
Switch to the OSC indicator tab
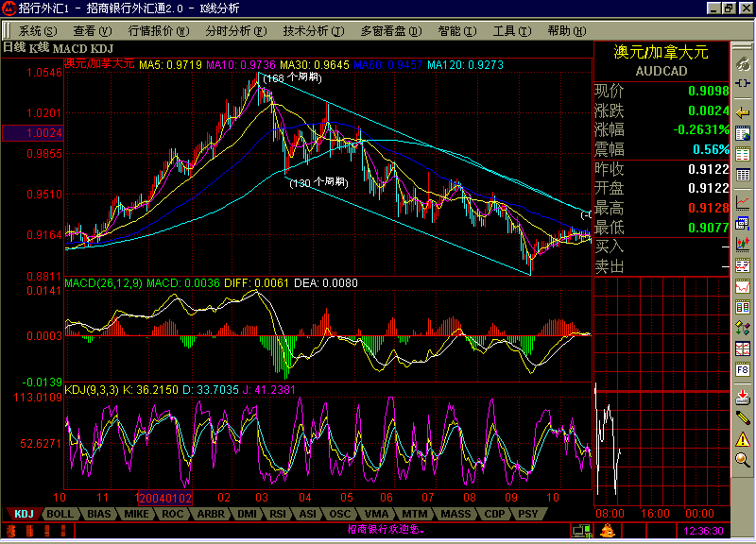tap(340, 514)
